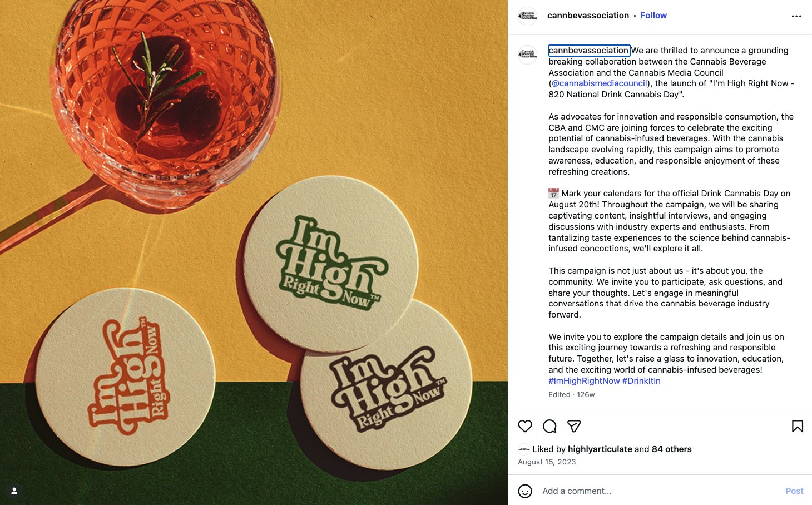Submit comment with the Post button

point(794,491)
